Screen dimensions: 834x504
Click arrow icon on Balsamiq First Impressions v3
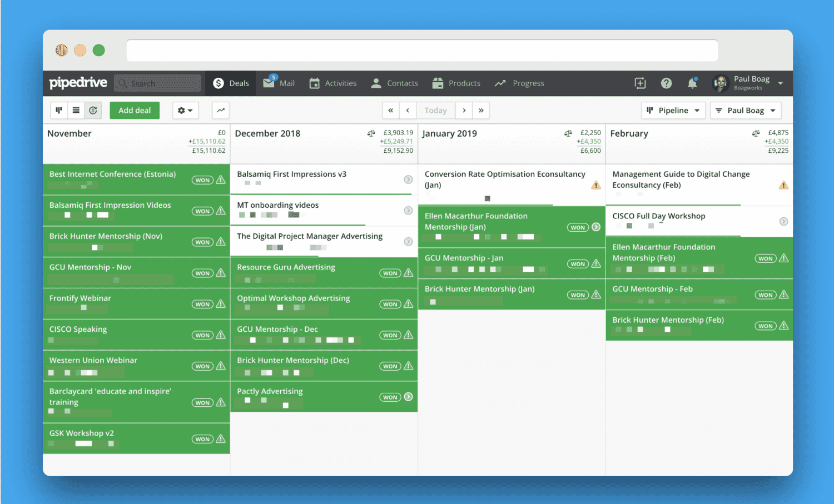[x=408, y=179]
